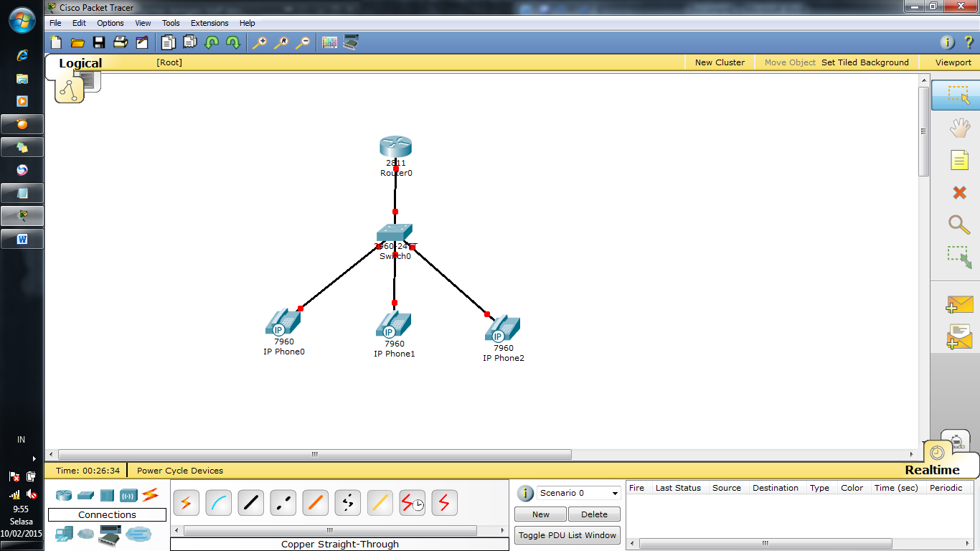980x551 pixels.
Task: Print the workspace using the printer icon
Action: click(121, 42)
